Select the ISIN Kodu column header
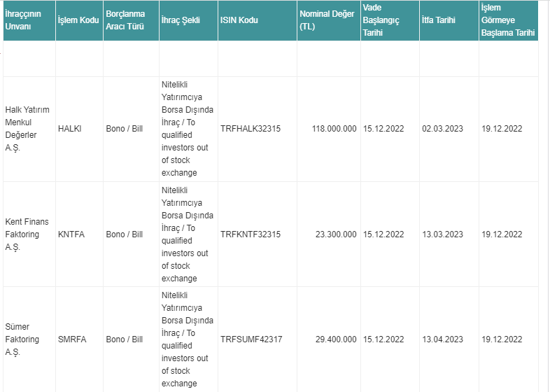This screenshot has height=392, width=550. tap(258, 20)
